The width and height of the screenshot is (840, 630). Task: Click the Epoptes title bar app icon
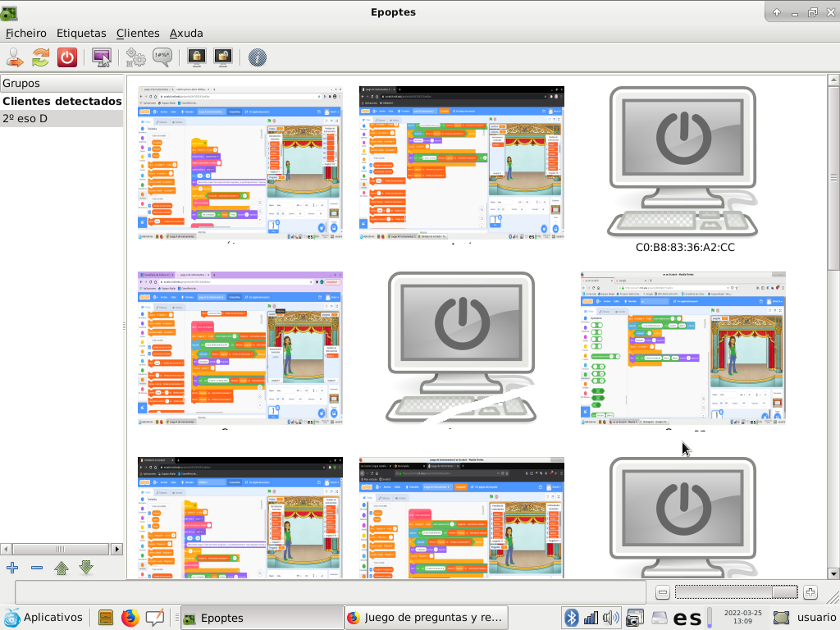pos(9,11)
